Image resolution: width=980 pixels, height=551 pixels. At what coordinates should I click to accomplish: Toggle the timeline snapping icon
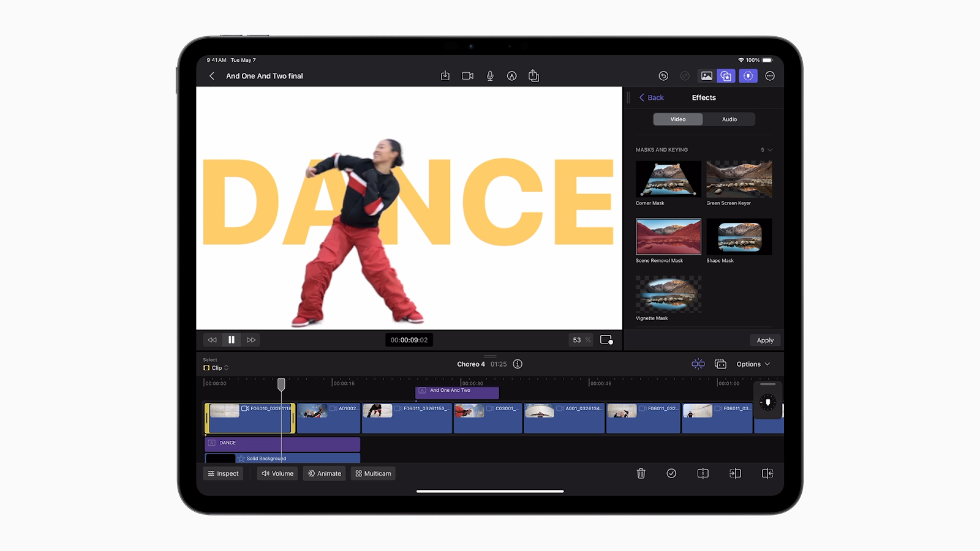pyautogui.click(x=698, y=364)
